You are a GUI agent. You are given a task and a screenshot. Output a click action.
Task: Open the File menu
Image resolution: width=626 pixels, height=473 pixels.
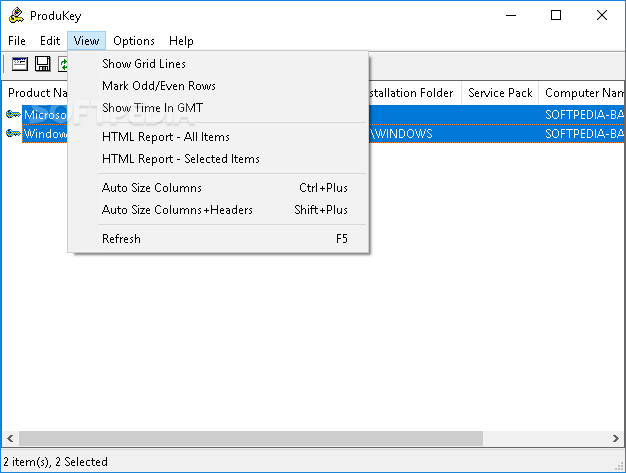click(x=17, y=41)
